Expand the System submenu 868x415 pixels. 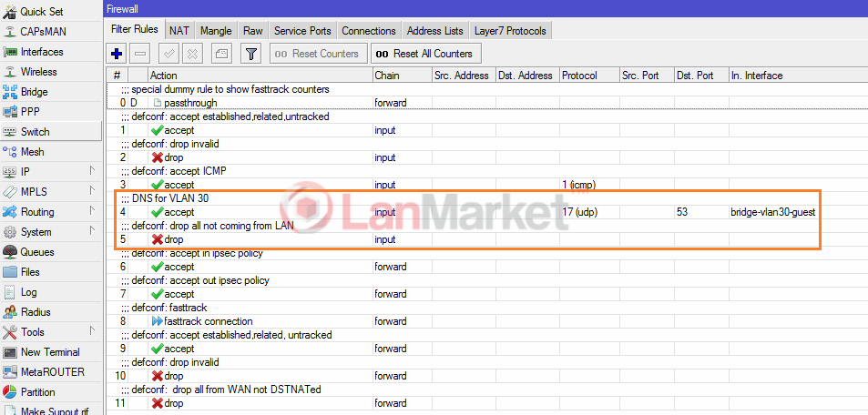pos(51,232)
